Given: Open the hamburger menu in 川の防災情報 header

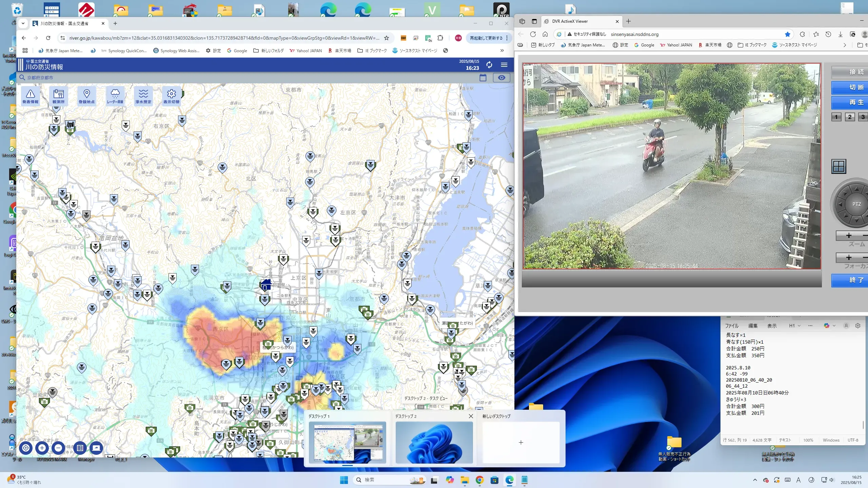Looking at the screenshot, I should click(504, 65).
